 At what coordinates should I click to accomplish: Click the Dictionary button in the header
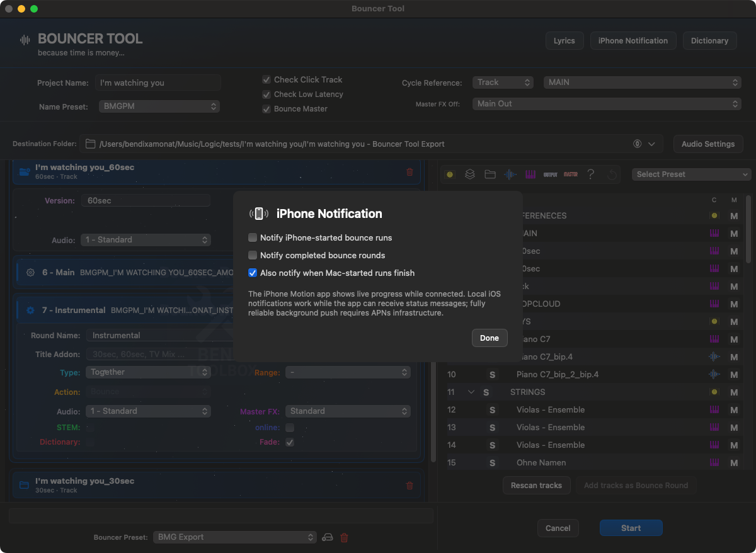pyautogui.click(x=709, y=40)
